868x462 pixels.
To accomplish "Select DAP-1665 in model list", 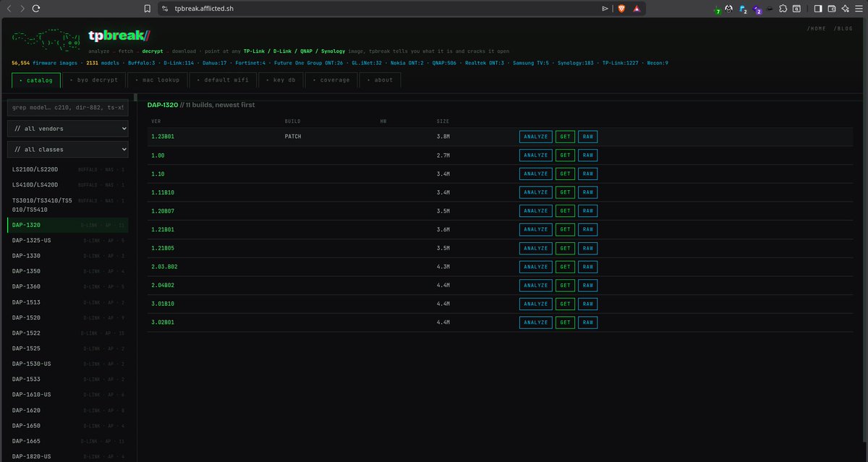I will [68, 440].
